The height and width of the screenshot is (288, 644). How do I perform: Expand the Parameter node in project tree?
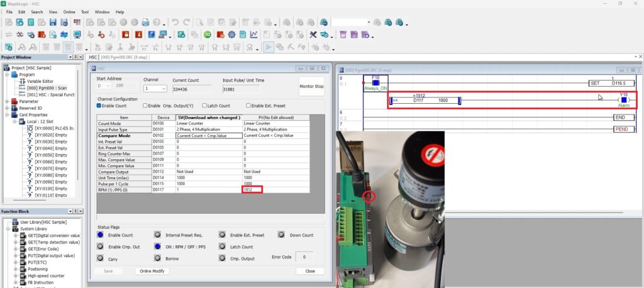point(7,101)
